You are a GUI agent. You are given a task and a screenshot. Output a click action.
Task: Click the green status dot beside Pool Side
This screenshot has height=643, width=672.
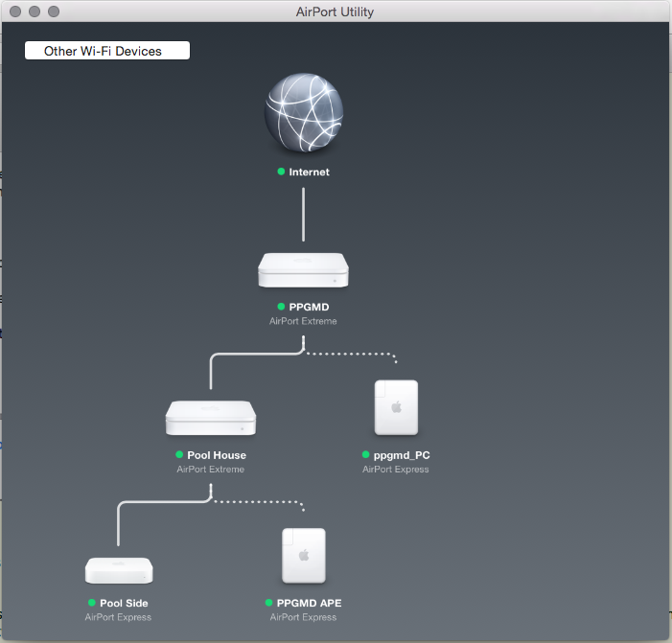click(92, 603)
